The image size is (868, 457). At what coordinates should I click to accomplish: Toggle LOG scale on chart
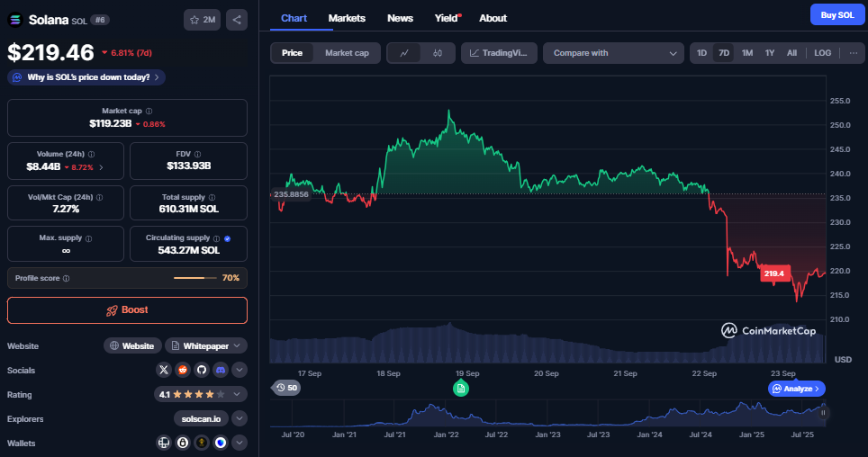click(823, 53)
